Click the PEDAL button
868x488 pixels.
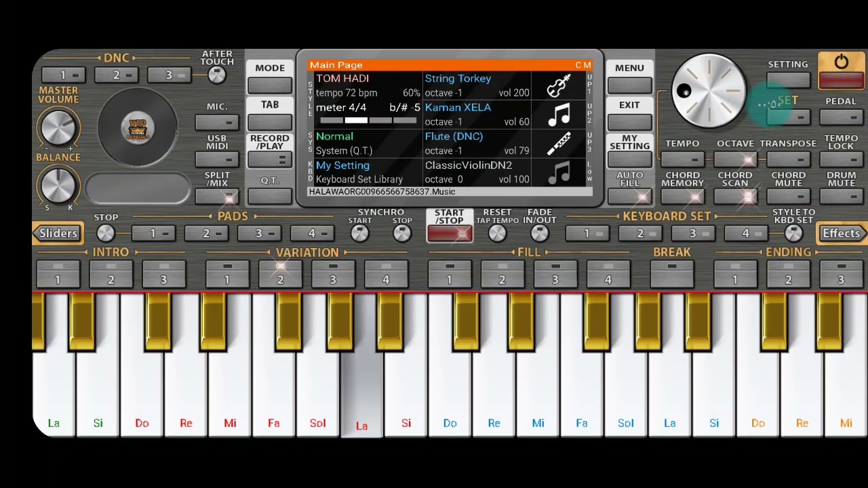coord(841,117)
